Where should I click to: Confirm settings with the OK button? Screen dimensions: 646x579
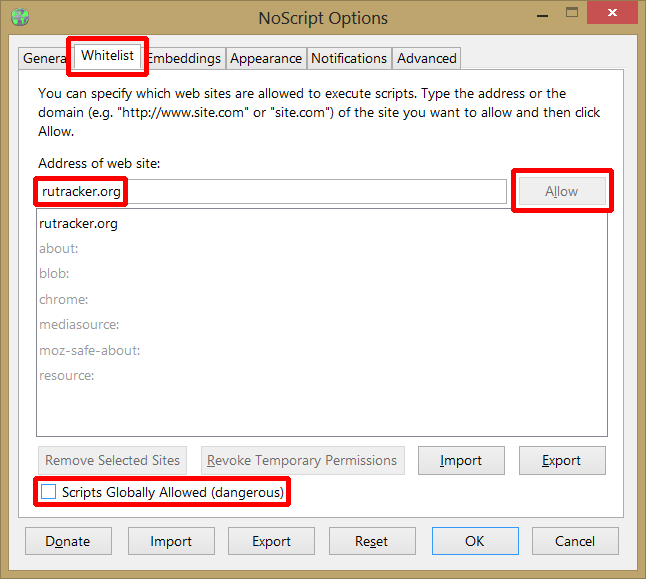tap(475, 541)
